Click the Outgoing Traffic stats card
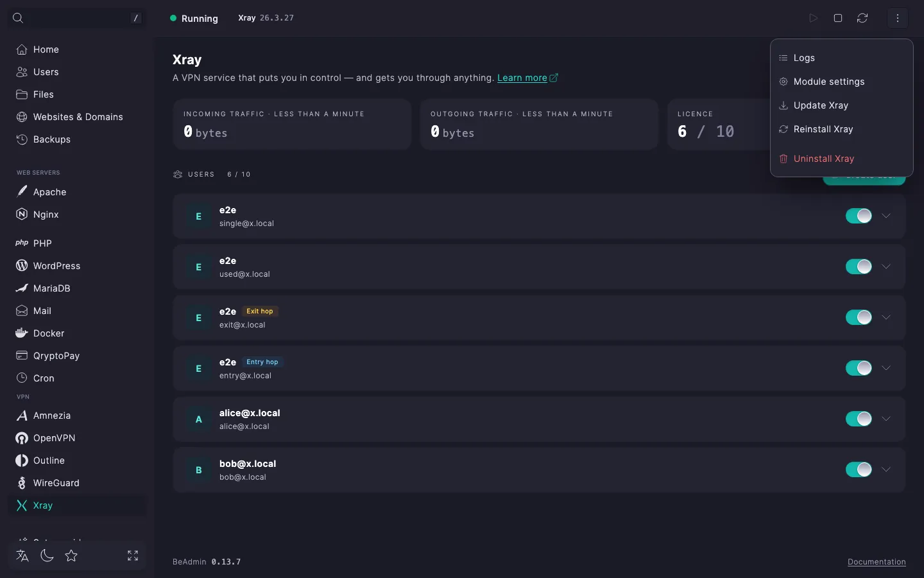The image size is (924, 578). [x=539, y=124]
